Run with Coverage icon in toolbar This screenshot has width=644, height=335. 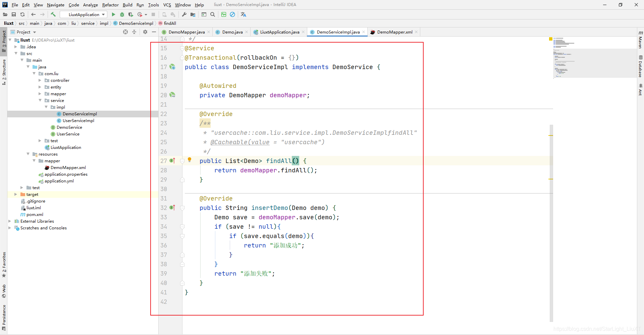coord(131,14)
